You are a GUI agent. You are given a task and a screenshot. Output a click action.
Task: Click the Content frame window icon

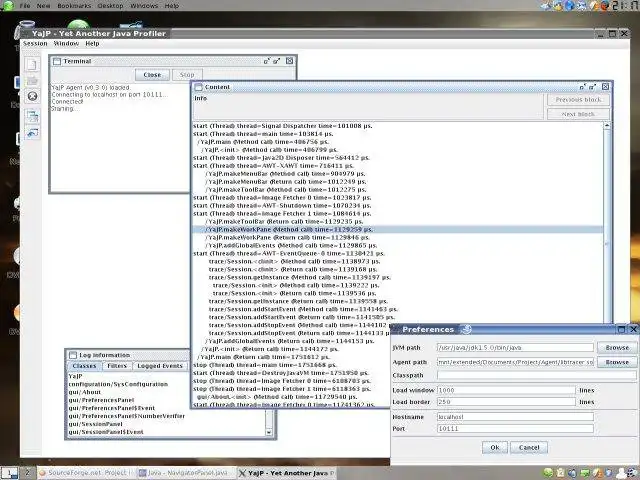tap(198, 87)
